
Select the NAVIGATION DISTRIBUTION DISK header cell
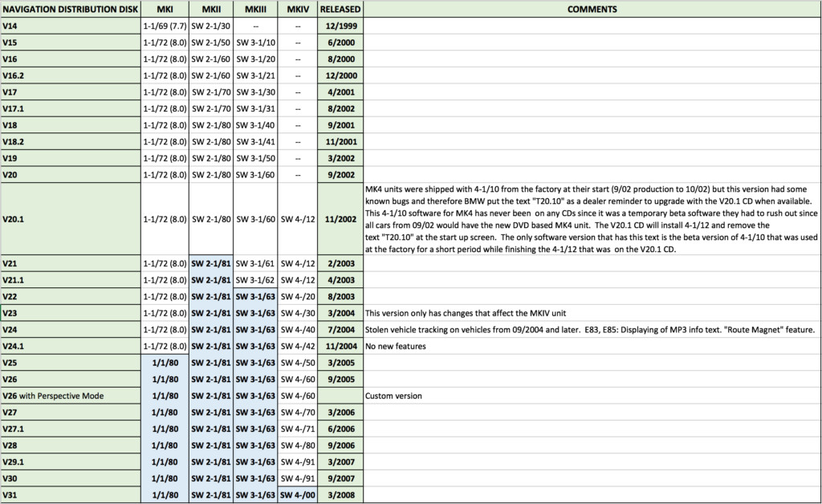coord(71,9)
